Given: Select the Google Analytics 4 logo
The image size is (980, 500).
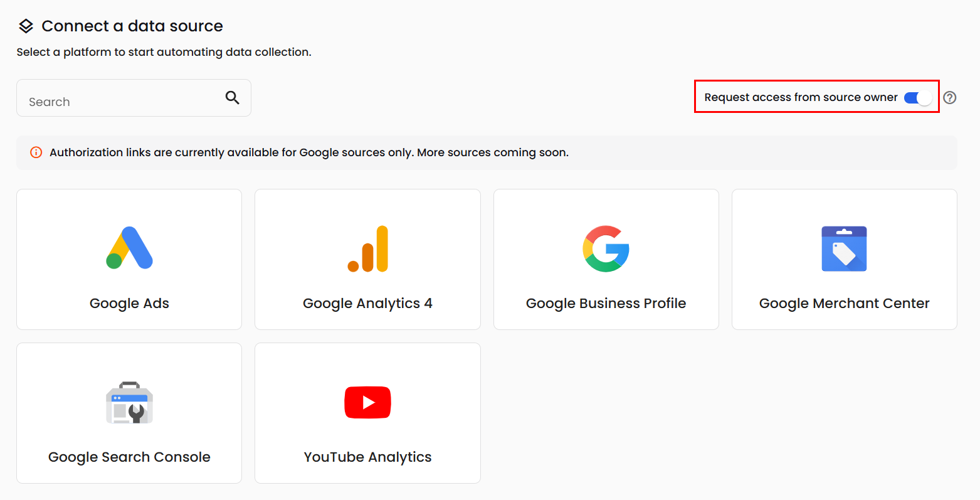Looking at the screenshot, I should 367,248.
